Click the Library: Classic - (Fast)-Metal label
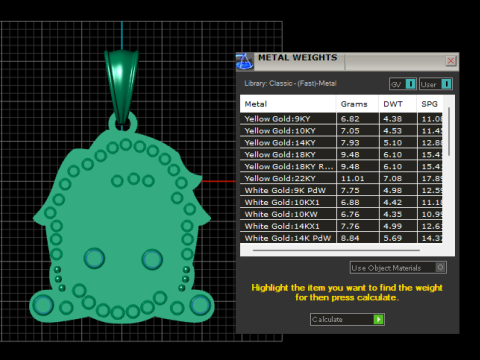The image size is (480, 360). [x=290, y=83]
